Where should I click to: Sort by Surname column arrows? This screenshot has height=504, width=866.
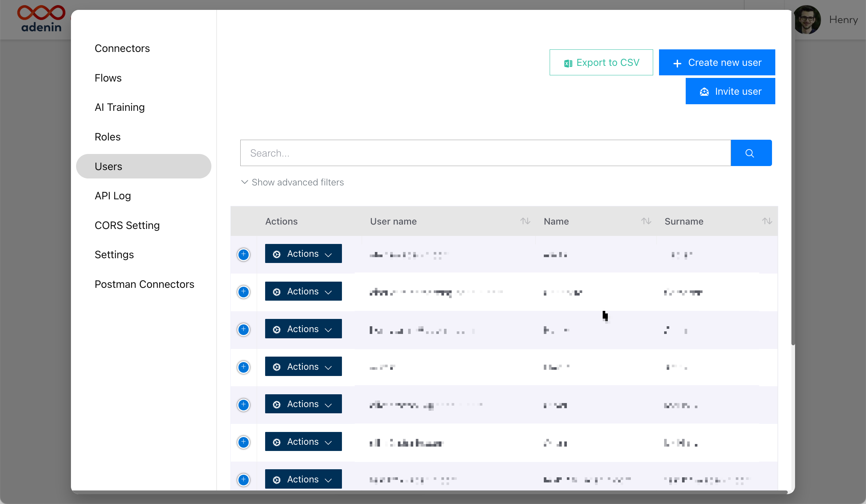[x=767, y=221]
